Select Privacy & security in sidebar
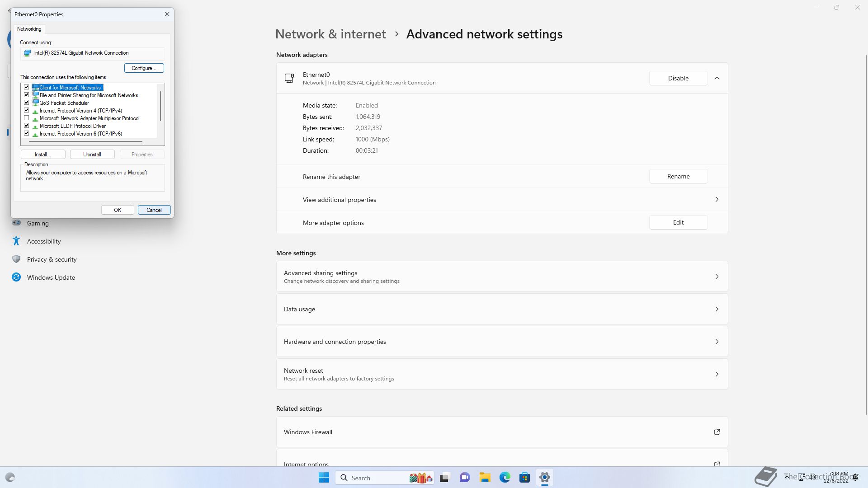Screen dimensions: 868x488 click(52, 259)
